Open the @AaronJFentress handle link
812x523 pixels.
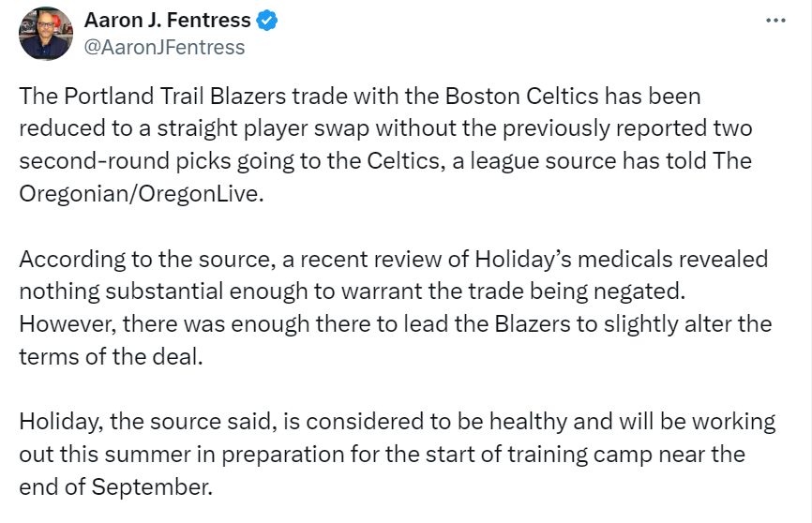164,48
